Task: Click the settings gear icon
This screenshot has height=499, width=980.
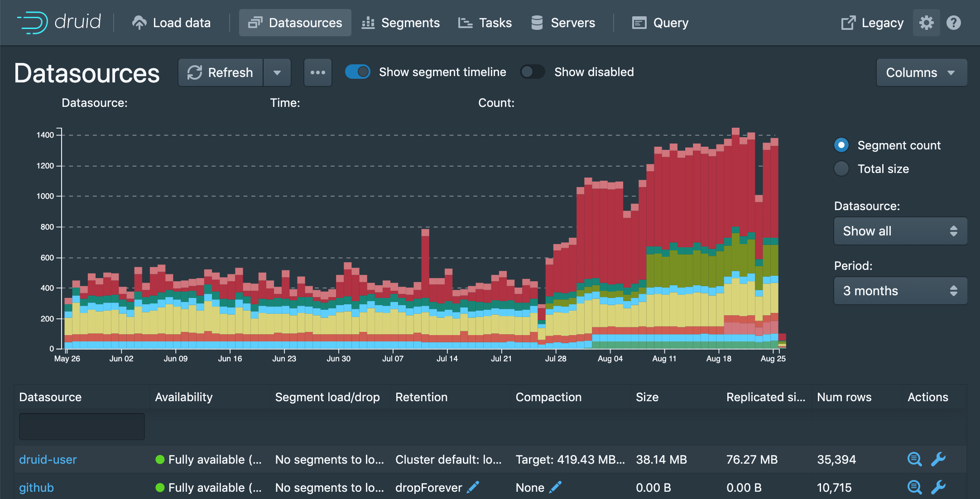Action: [926, 23]
